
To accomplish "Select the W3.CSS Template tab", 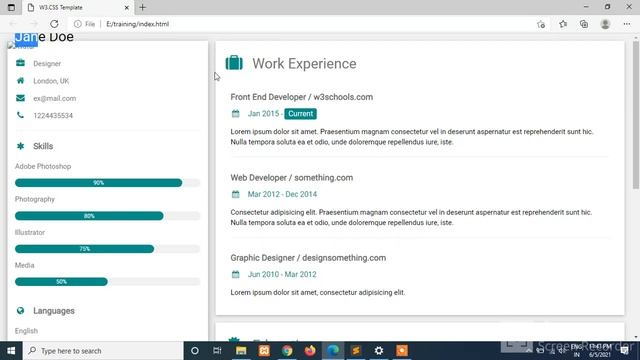I will 78,7.
